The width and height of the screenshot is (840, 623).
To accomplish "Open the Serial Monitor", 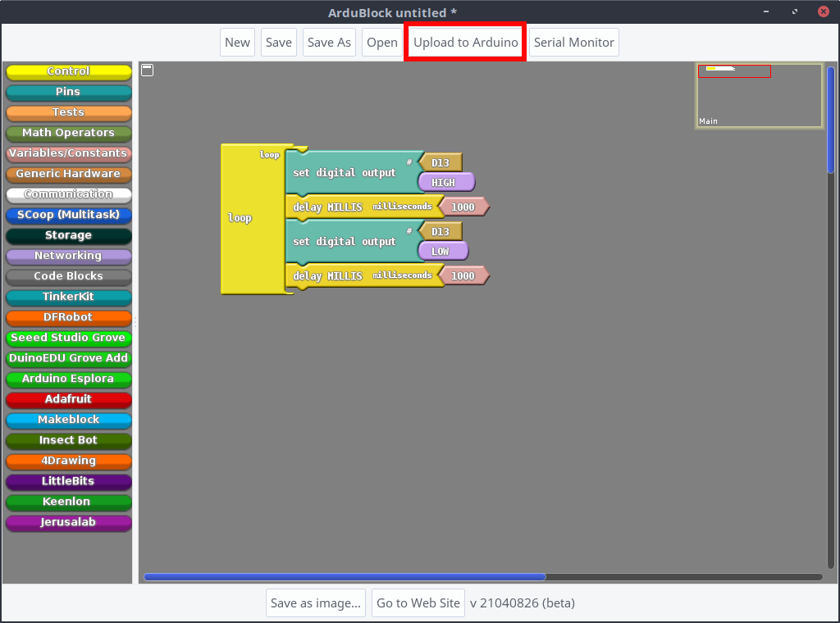I will pyautogui.click(x=573, y=43).
